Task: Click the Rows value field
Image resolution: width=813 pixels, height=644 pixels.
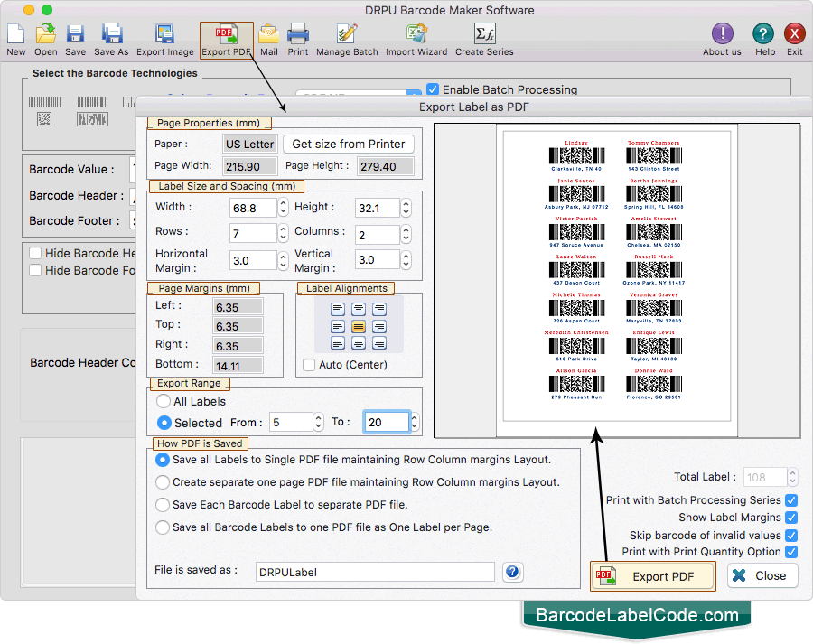Action: pyautogui.click(x=254, y=233)
